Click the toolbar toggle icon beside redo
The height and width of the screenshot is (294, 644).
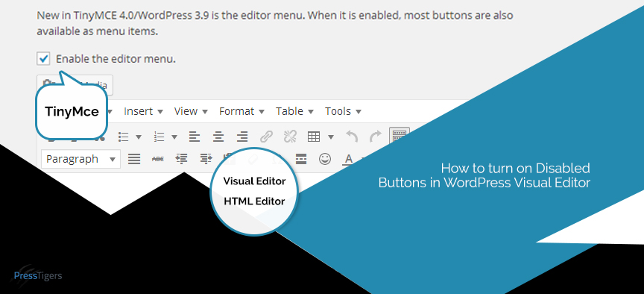(x=400, y=137)
